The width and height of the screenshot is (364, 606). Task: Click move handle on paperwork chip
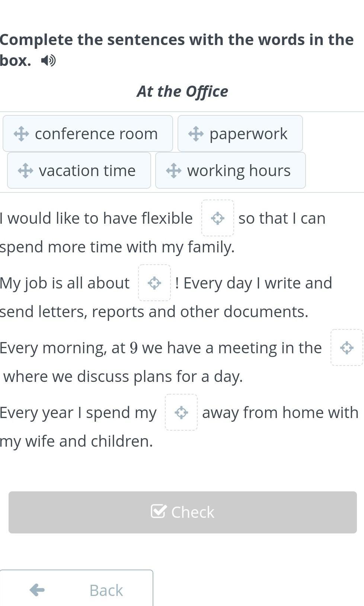196,134
